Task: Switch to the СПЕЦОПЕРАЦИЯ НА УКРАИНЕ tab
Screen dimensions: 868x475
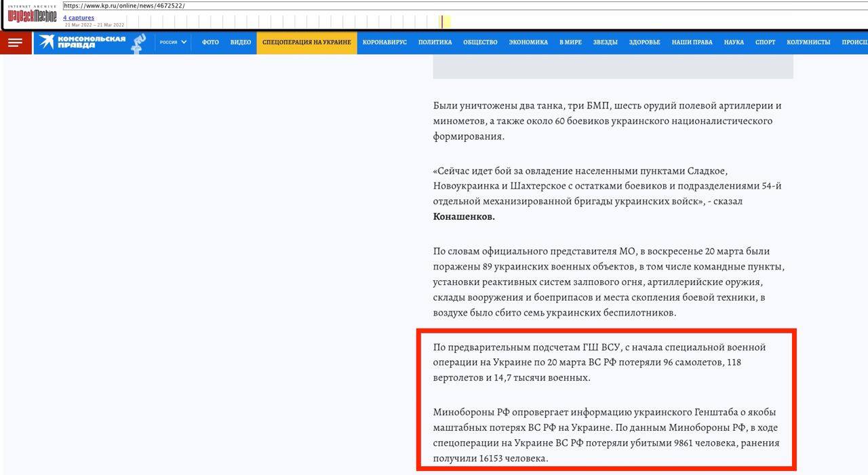Action: point(307,41)
